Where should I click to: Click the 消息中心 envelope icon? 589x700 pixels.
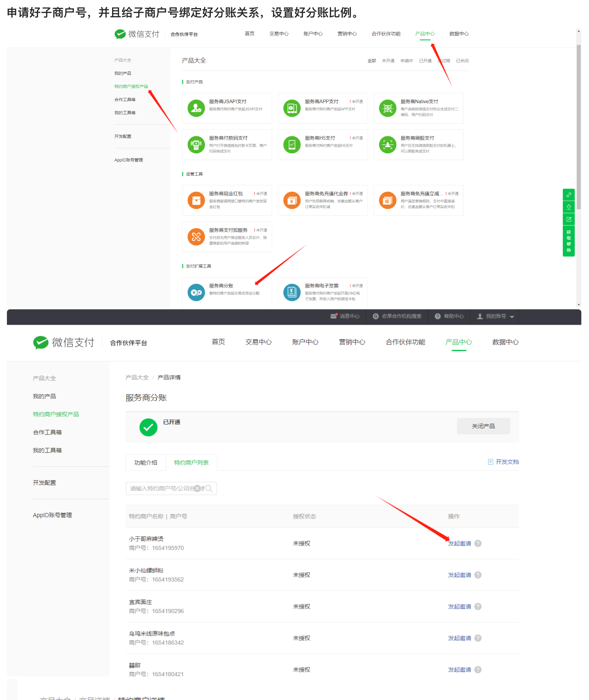(334, 316)
